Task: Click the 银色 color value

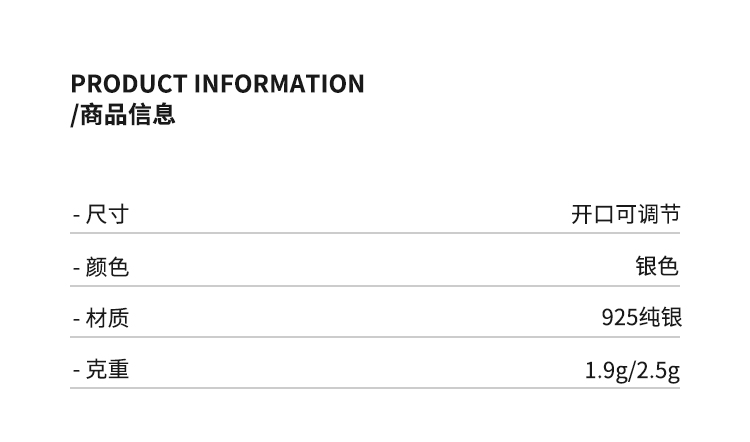Action: coord(657,266)
